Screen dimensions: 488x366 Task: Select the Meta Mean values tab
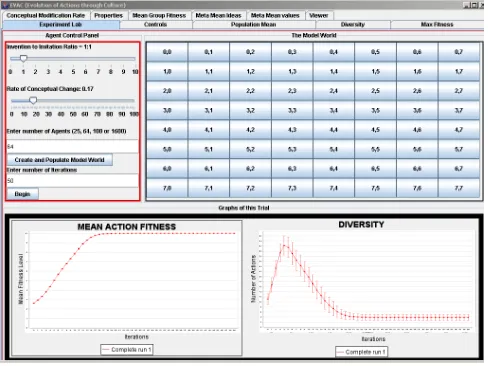click(275, 15)
